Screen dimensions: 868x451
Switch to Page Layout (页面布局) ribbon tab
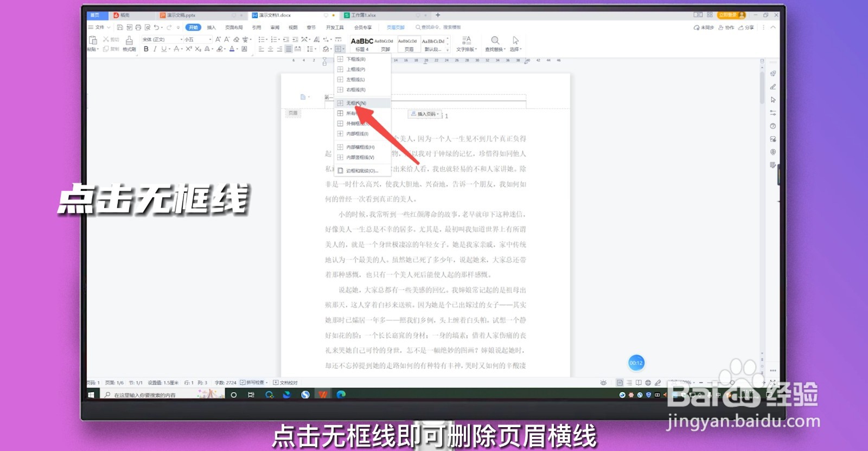point(234,27)
